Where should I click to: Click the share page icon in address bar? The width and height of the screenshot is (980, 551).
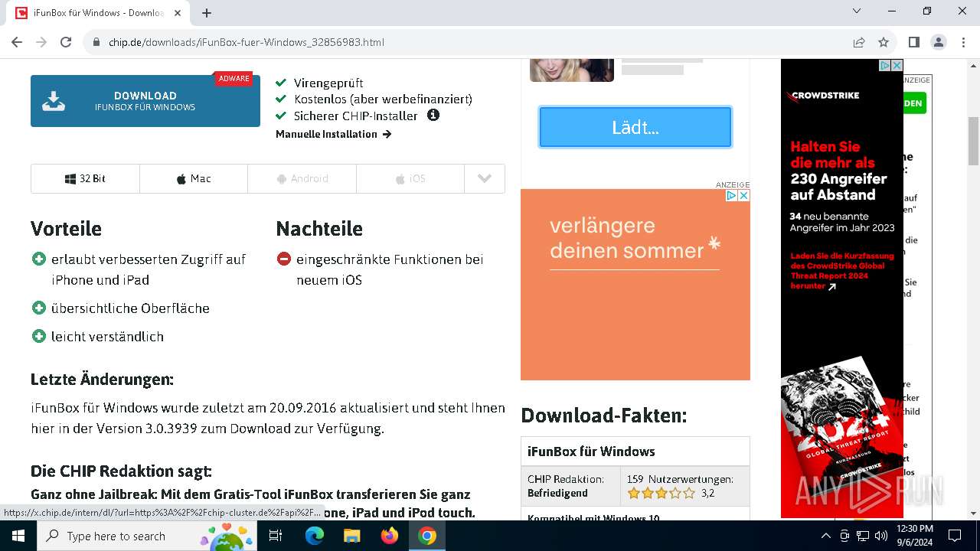[859, 42]
